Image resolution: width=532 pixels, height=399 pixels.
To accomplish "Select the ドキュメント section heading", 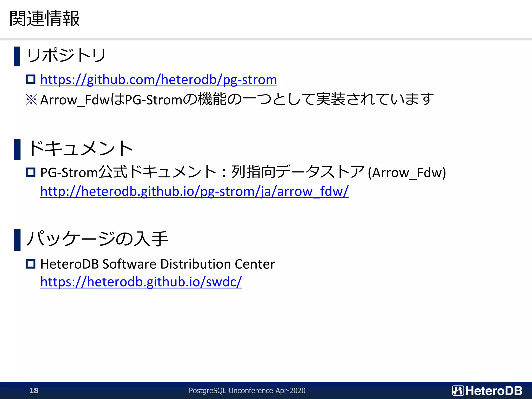I will 81,148.
